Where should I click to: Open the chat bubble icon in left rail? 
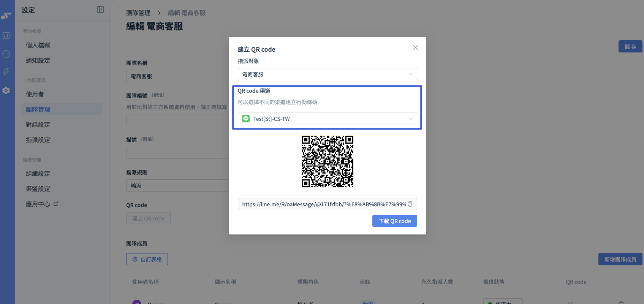(6, 54)
